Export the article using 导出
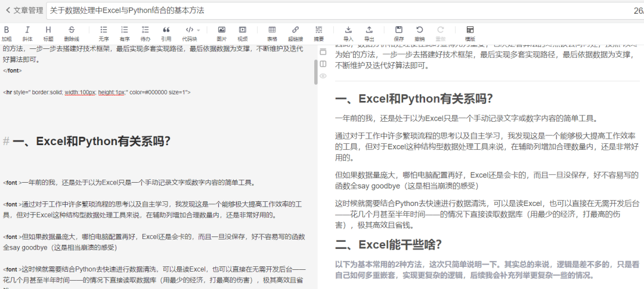The width and height of the screenshot is (644, 289). click(x=369, y=33)
